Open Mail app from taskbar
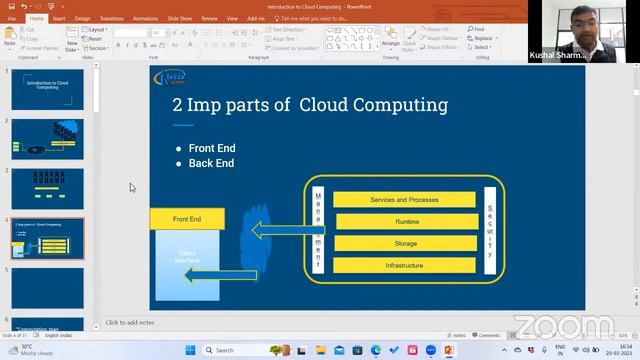The width and height of the screenshot is (640, 360). (x=339, y=350)
